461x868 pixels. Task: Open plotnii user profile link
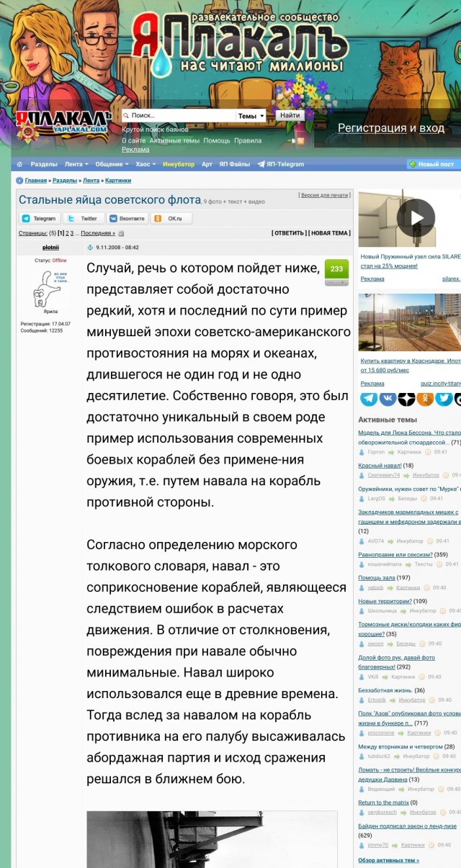(x=50, y=247)
